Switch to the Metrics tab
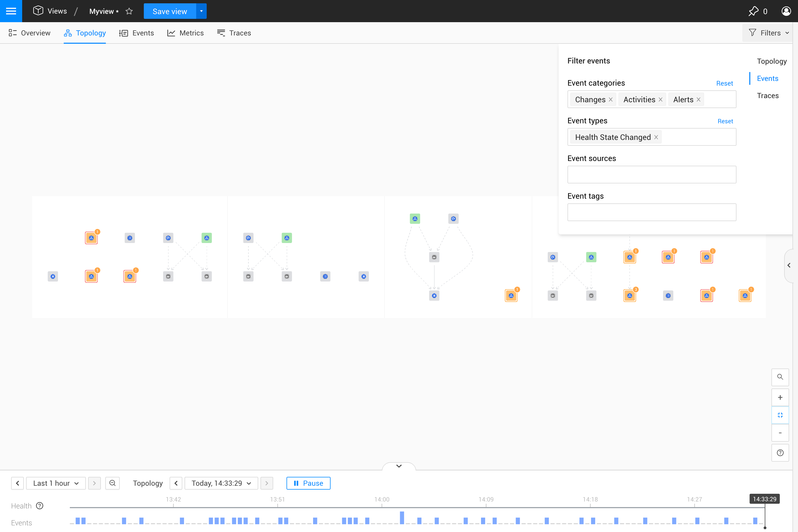Viewport: 798px width, 532px height. tap(185, 33)
